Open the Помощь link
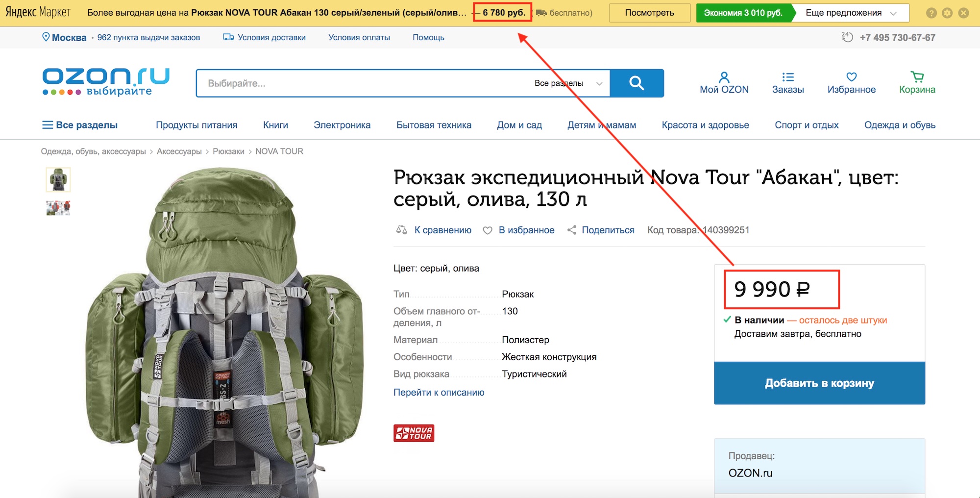Screen dimensions: 980x498 coord(428,37)
